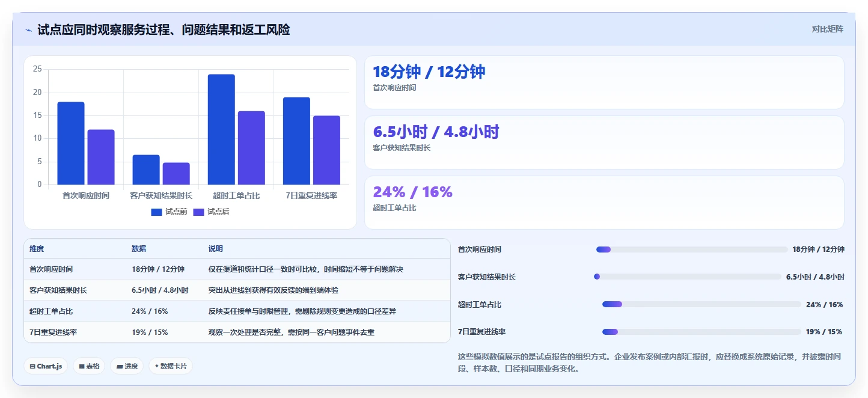Viewport: 868px width, 398px height.
Task: Click the 超时工单占比 caption in the data card
Action: point(394,208)
